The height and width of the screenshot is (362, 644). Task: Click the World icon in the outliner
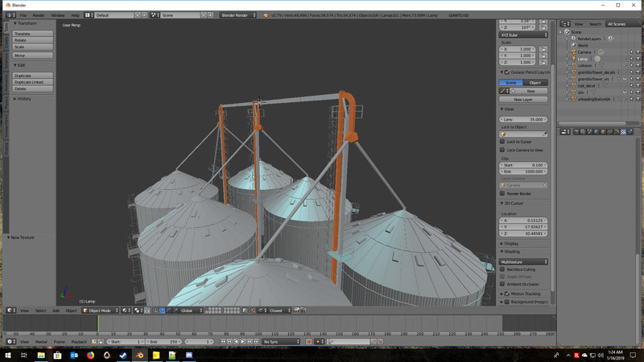574,45
